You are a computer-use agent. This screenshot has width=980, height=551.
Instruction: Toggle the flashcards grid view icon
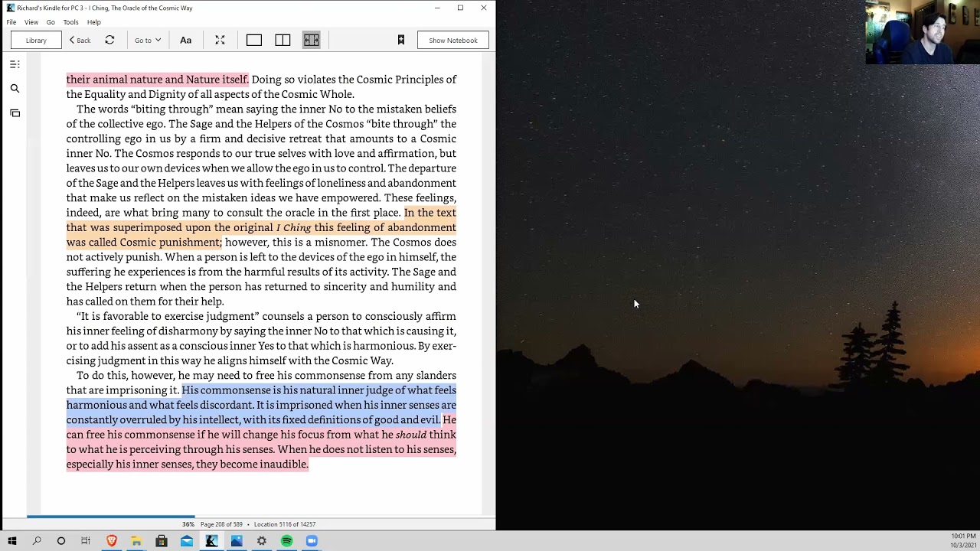tap(311, 40)
